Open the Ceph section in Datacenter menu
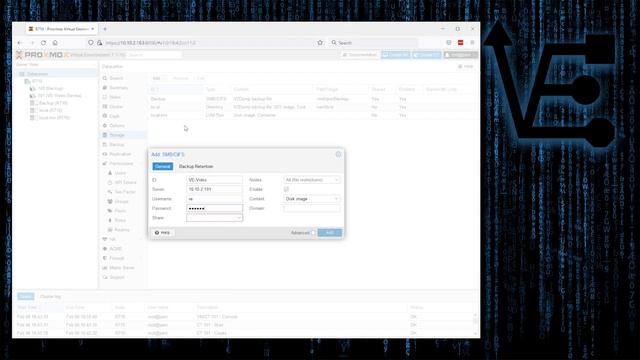 pos(114,116)
